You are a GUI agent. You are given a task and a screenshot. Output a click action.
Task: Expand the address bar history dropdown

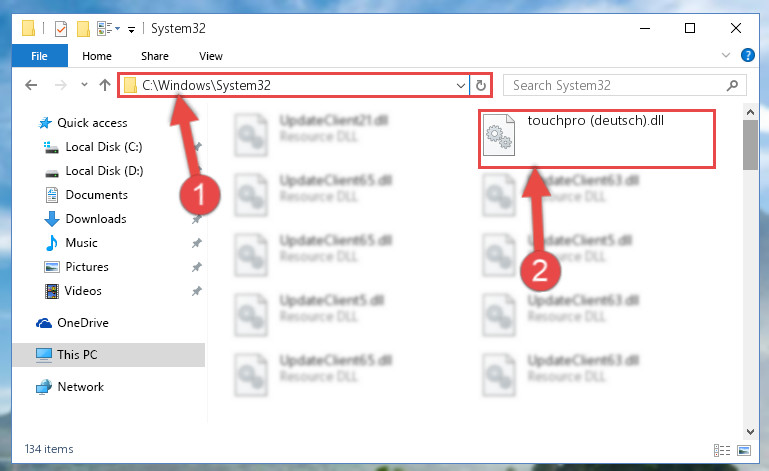click(x=461, y=85)
